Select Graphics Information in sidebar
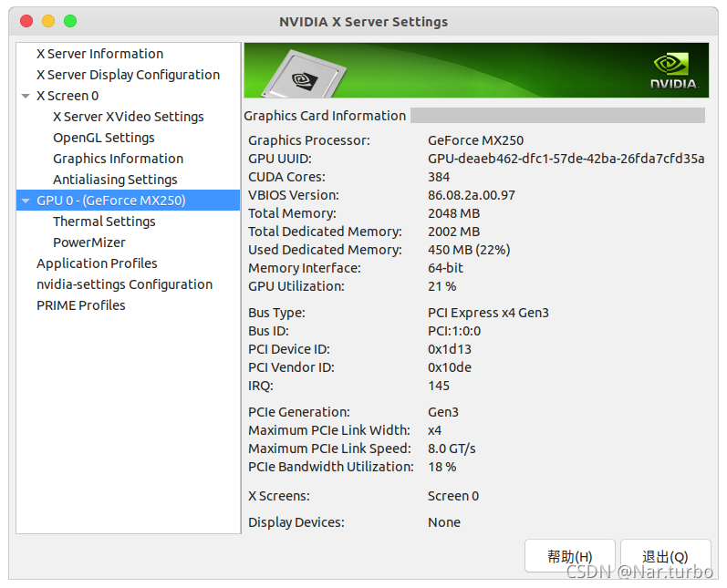This screenshot has height=588, width=727. 119,159
